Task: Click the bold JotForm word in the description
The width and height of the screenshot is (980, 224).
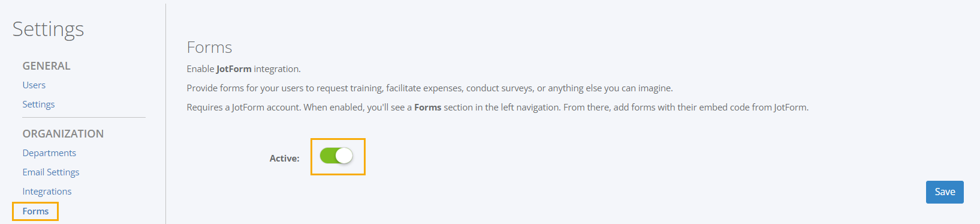Action: pos(234,69)
